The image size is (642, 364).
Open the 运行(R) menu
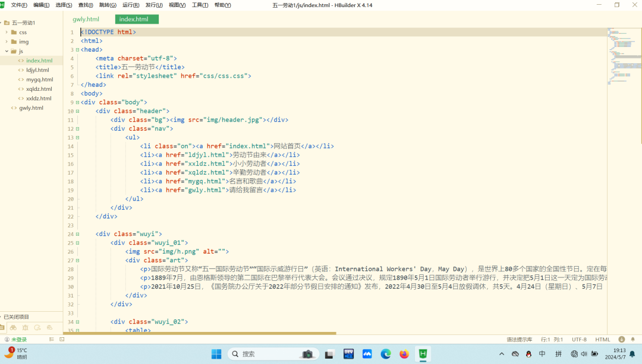coord(131,5)
